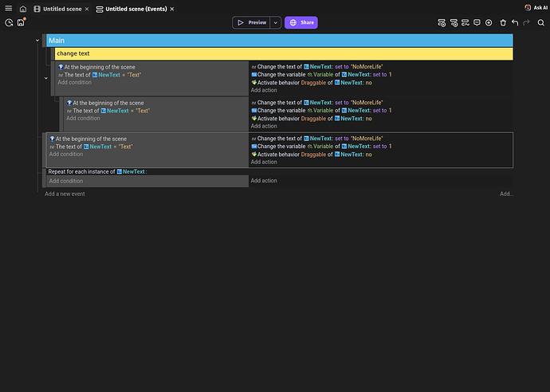Close the Untitled scene (Events) tab
The width and height of the screenshot is (550, 392).
point(172,8)
